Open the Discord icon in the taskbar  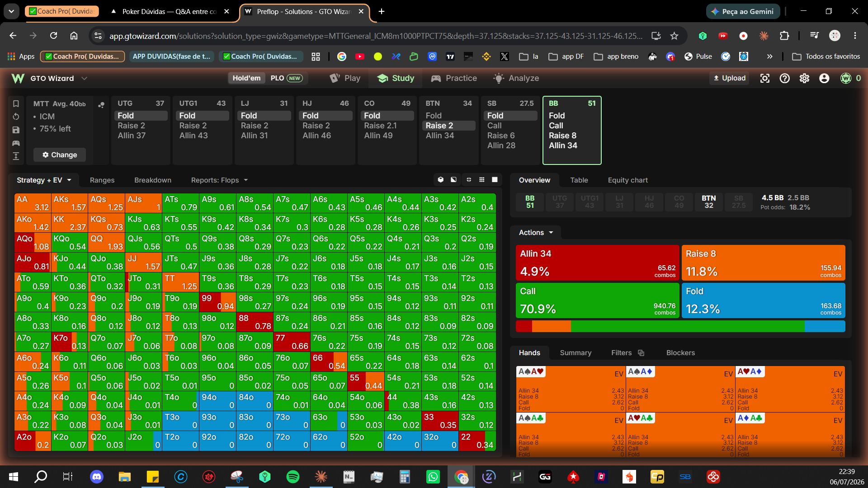tap(97, 476)
